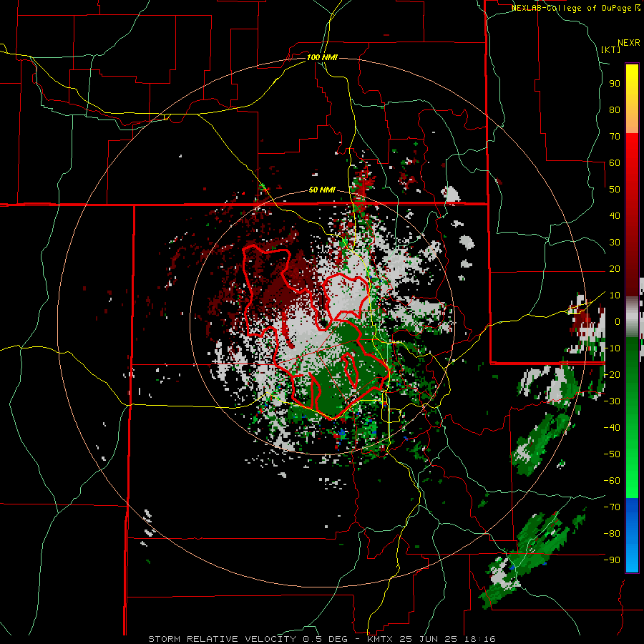Screen dimensions: 644x644
Task: Click the "-30" value on the velocity scale
Action: (x=612, y=401)
